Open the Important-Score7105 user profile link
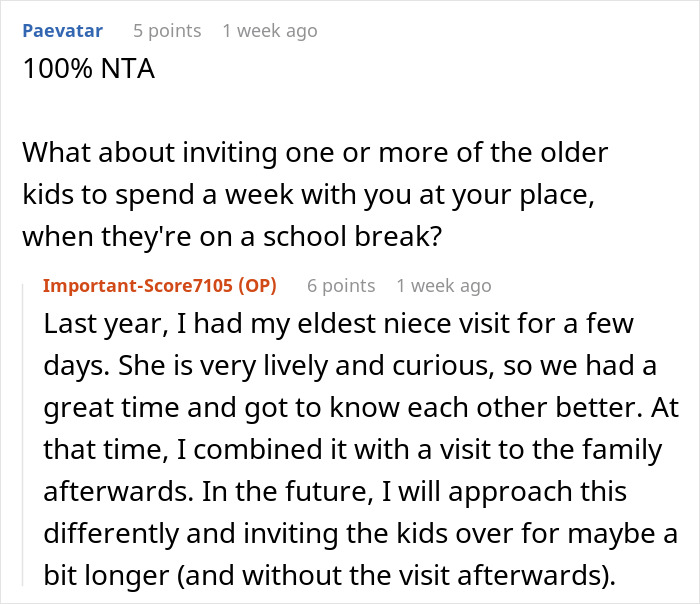 (x=134, y=286)
